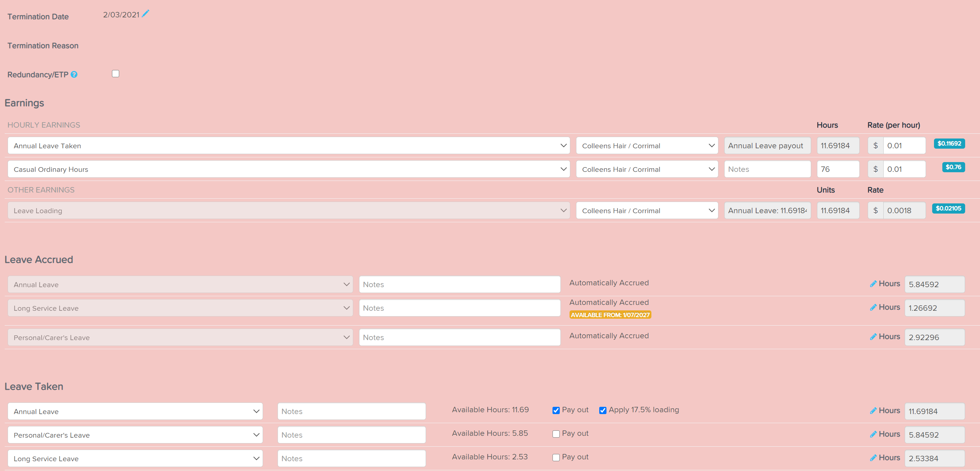Open Personal/Carer's Leave taken category dropdown
980x471 pixels.
[x=135, y=435]
